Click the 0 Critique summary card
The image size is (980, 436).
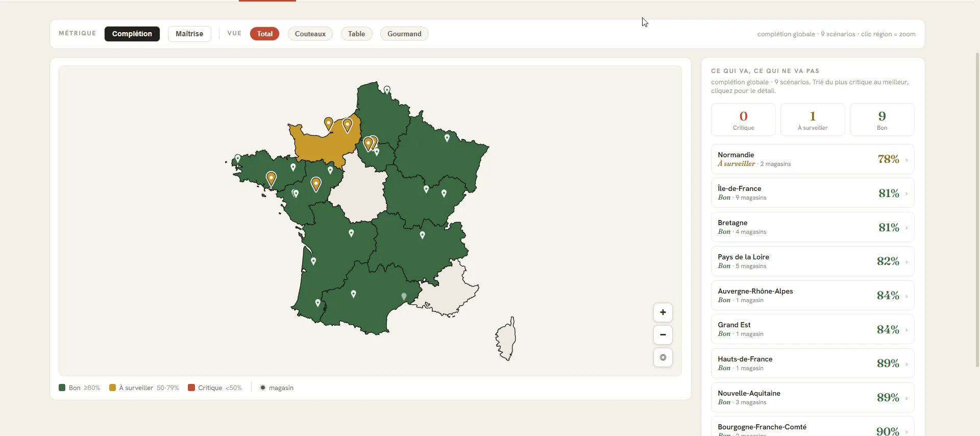[x=743, y=119]
